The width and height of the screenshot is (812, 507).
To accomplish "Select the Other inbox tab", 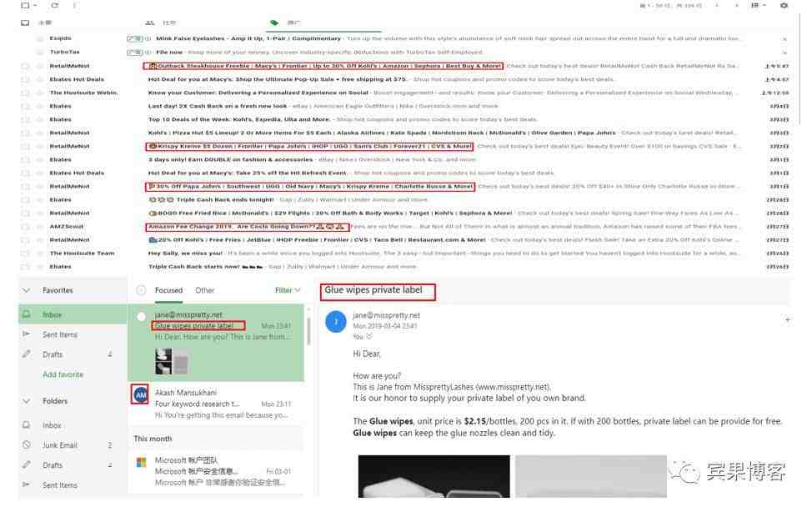I will point(204,290).
